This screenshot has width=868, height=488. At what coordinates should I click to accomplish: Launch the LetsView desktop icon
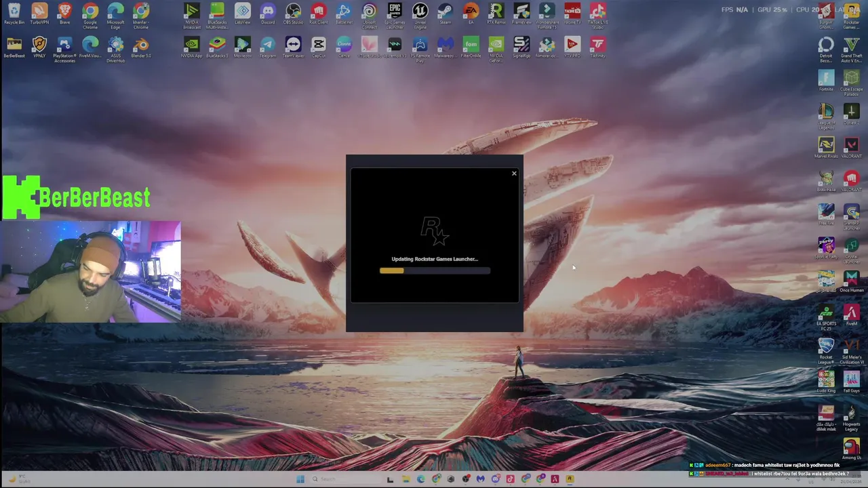click(242, 14)
